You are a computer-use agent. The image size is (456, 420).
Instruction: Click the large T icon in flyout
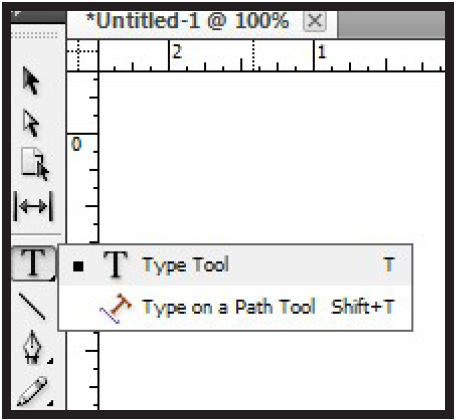pos(115,265)
